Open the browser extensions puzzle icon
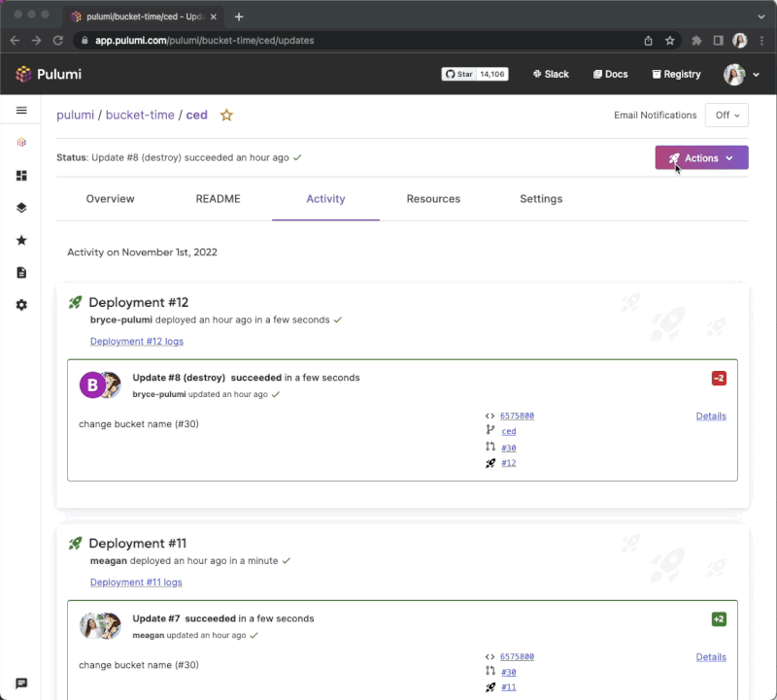The width and height of the screenshot is (777, 700). coord(696,41)
